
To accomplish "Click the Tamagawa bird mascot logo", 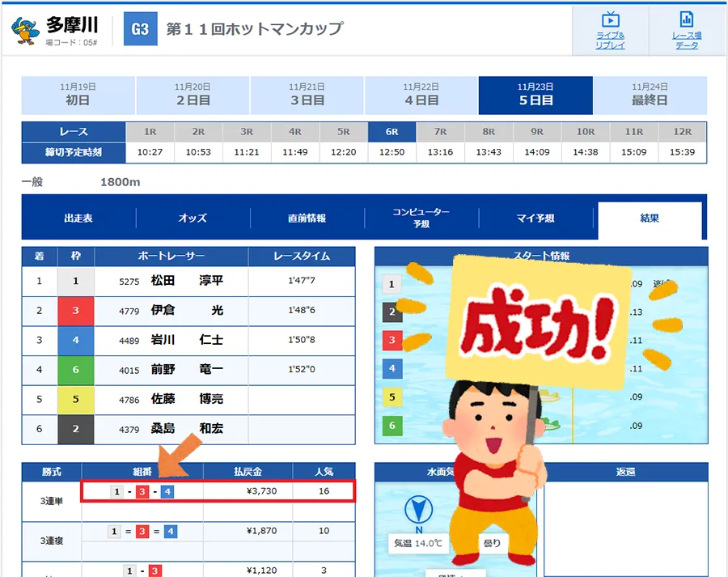I will [24, 29].
